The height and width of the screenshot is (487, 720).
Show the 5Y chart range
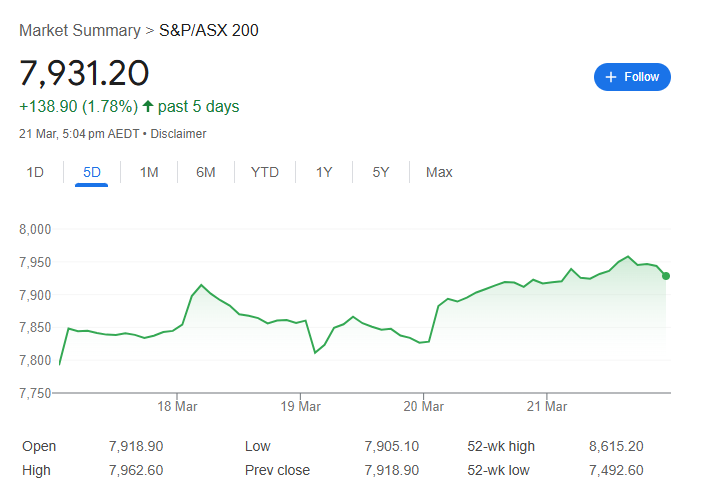(x=381, y=172)
